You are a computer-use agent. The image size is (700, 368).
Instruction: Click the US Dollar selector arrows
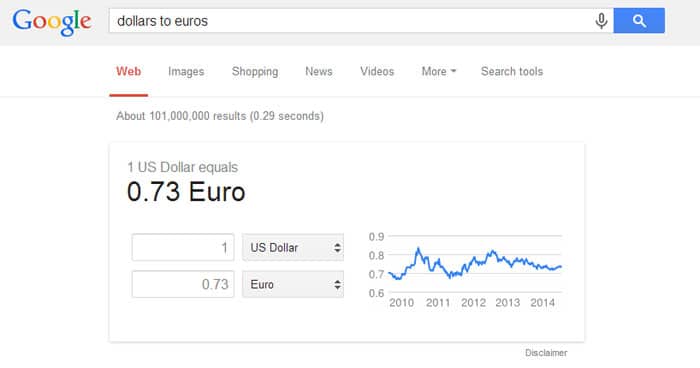(x=338, y=247)
